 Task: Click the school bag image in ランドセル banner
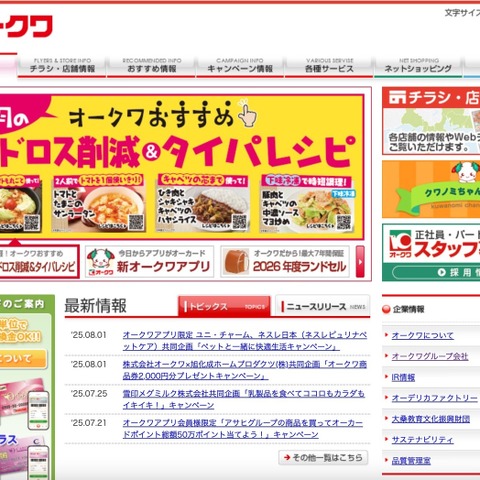[236, 262]
